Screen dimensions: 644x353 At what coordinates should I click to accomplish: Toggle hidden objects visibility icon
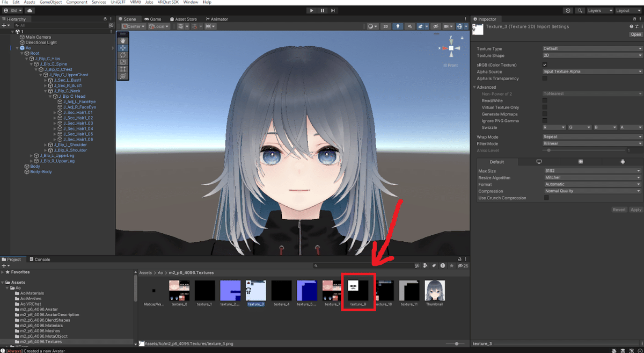(x=436, y=26)
